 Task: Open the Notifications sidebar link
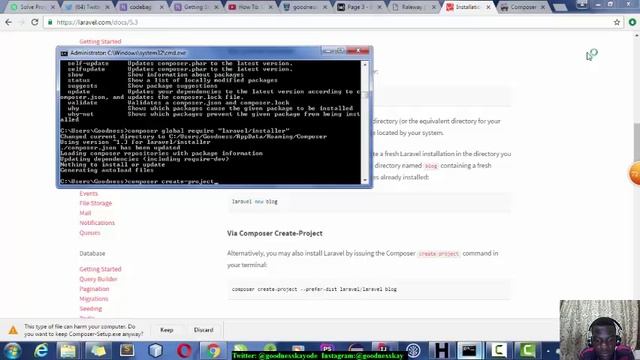[x=97, y=223]
